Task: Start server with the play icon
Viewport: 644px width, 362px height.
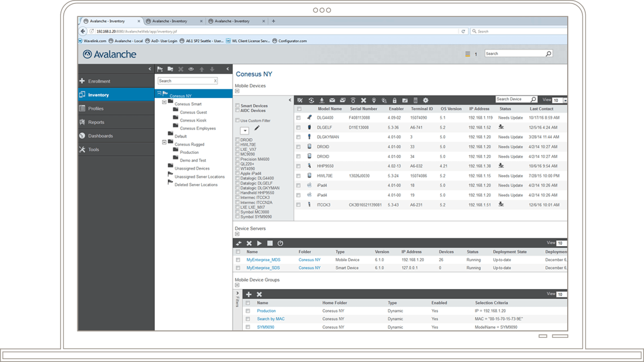Action: (259, 243)
